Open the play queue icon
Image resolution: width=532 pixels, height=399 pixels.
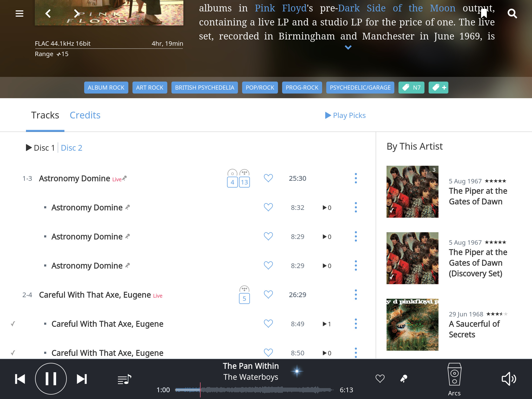(x=124, y=379)
